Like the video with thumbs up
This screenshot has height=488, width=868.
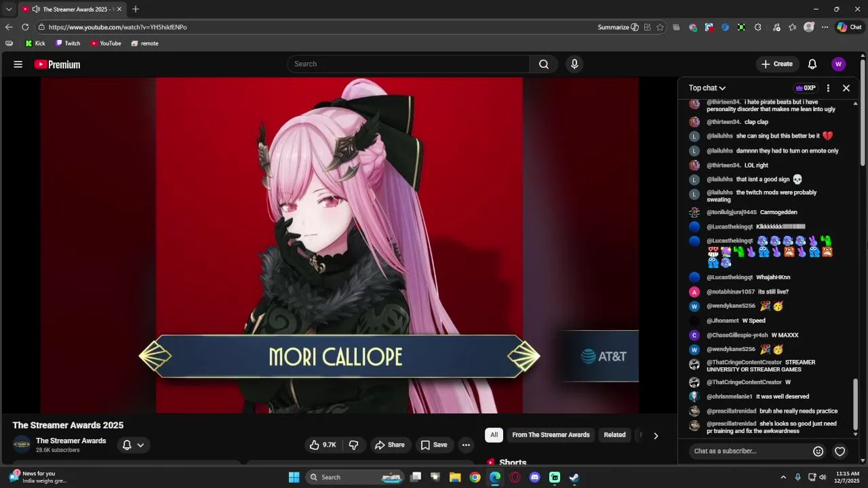point(323,445)
